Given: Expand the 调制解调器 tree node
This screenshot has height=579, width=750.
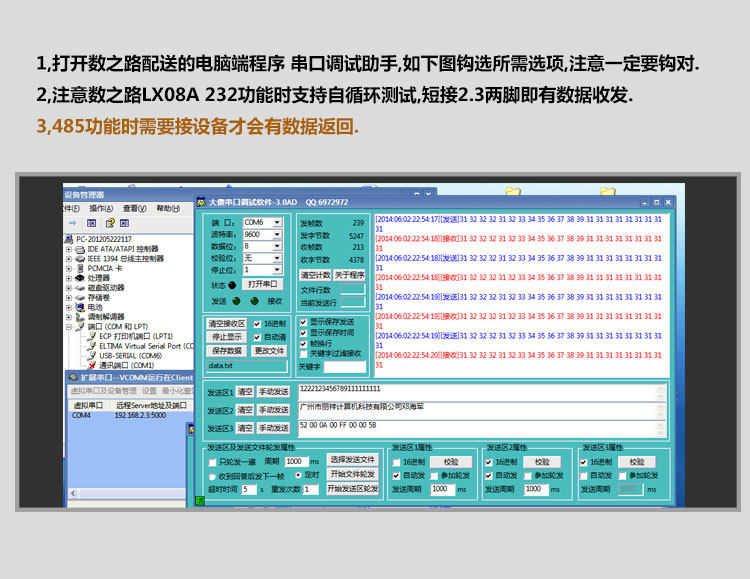Looking at the screenshot, I should [69, 317].
